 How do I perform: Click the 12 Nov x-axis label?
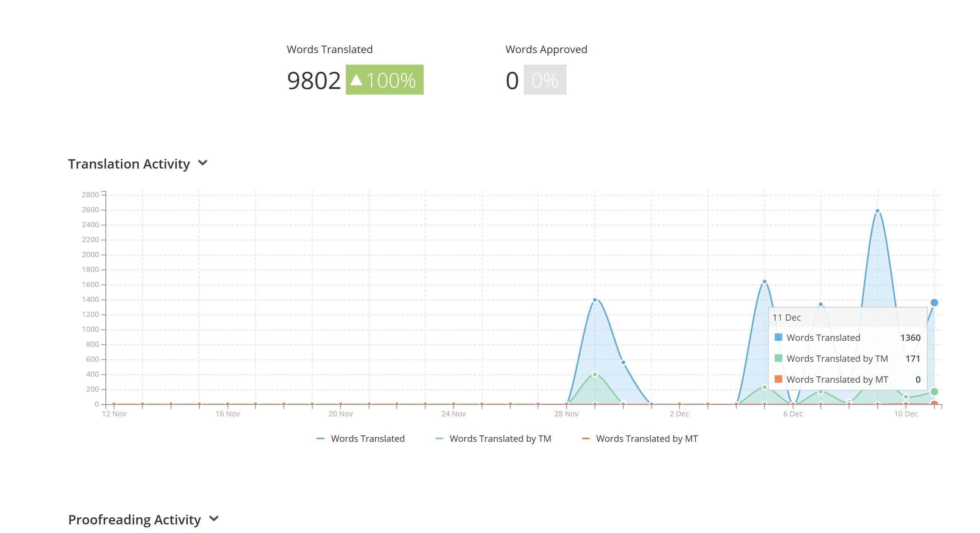pos(114,414)
